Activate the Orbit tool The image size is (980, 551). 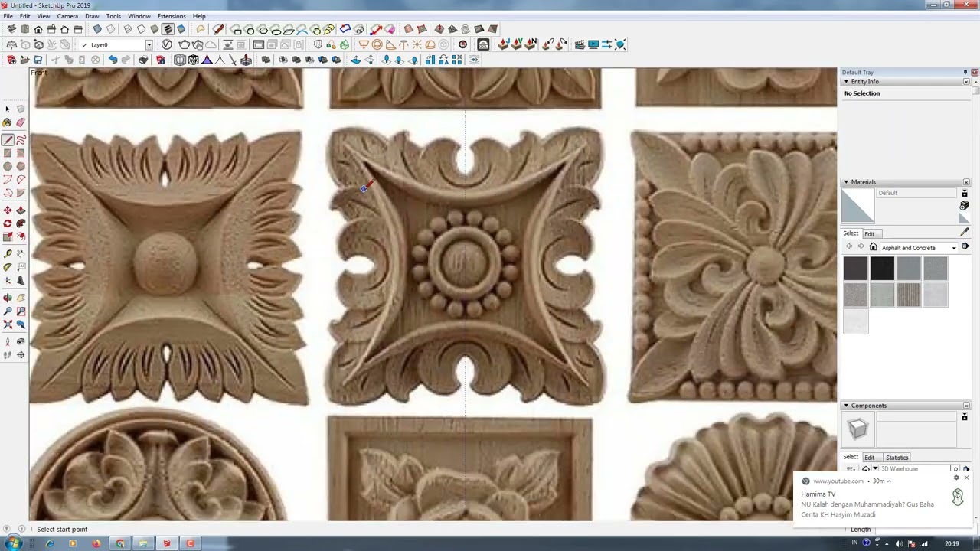8,298
